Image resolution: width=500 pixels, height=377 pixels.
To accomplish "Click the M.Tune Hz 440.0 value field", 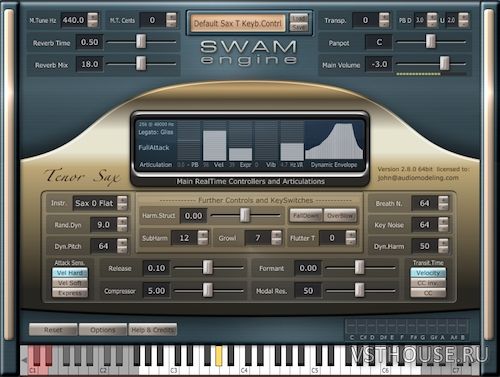I will click(x=73, y=20).
